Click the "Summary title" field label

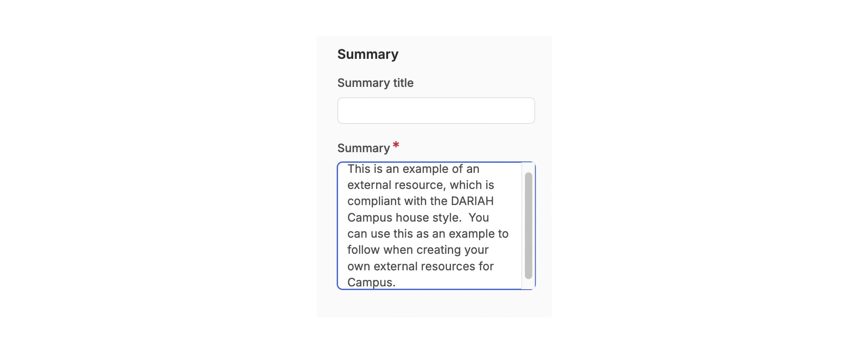(x=375, y=83)
